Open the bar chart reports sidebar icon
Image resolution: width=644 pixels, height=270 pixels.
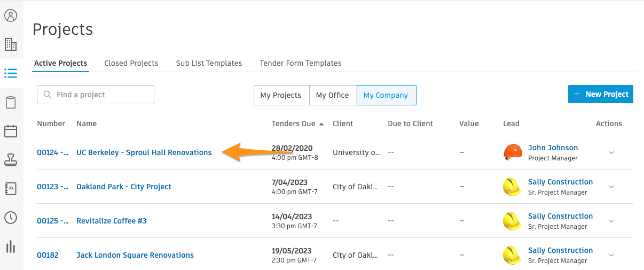coord(11,246)
